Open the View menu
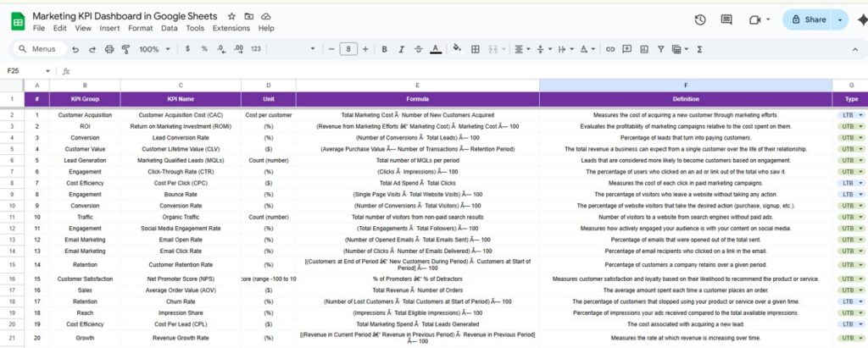The height and width of the screenshot is (348, 868). (83, 28)
